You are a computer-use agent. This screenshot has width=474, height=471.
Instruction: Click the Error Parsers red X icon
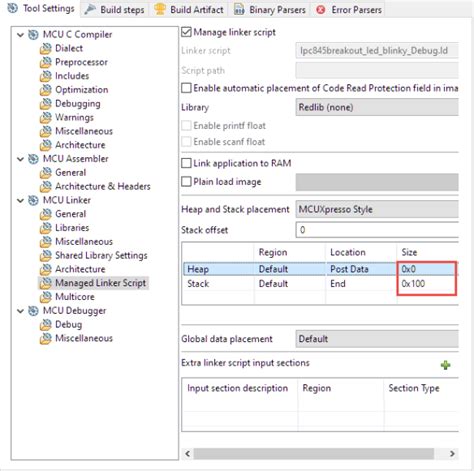click(x=321, y=10)
